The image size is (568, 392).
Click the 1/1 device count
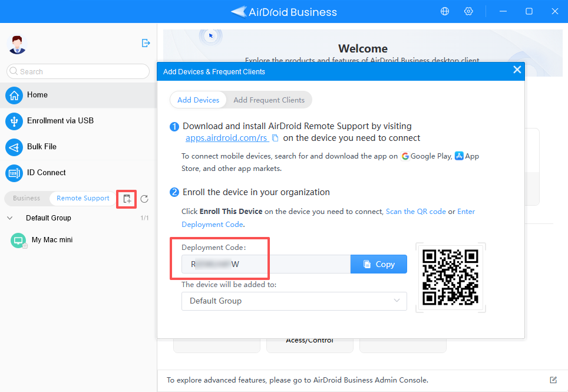(144, 218)
